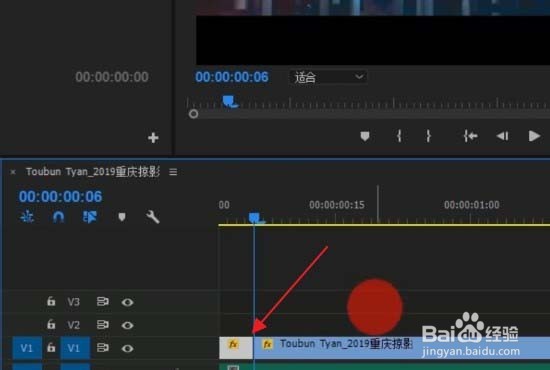Toggle lock on track V1
550x370 pixels.
pos(51,348)
